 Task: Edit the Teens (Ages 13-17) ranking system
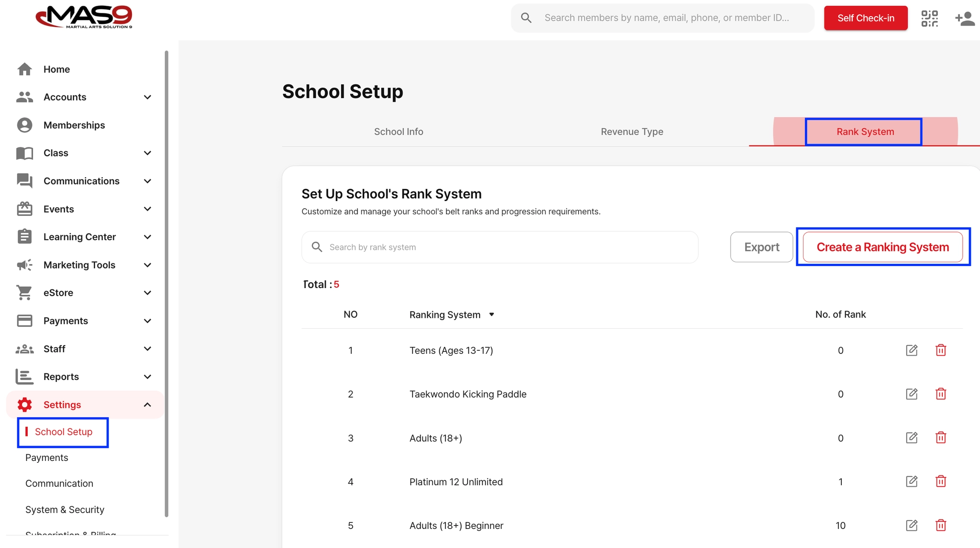912,350
